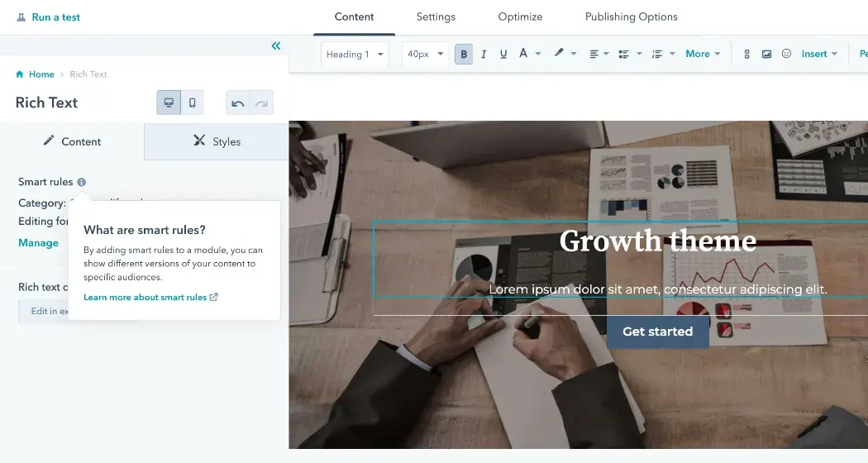Switch to the Styles tab
This screenshot has width=868, height=463.
point(217,141)
